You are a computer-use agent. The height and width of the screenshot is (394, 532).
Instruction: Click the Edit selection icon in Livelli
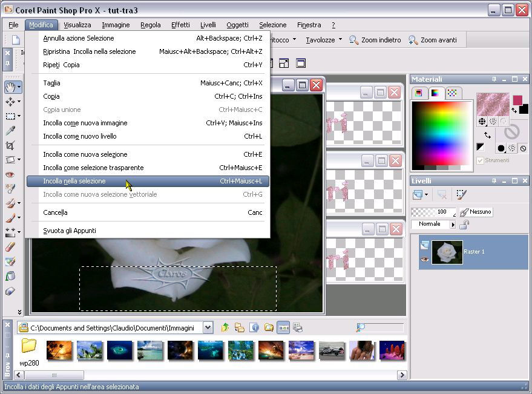pyautogui.click(x=461, y=194)
